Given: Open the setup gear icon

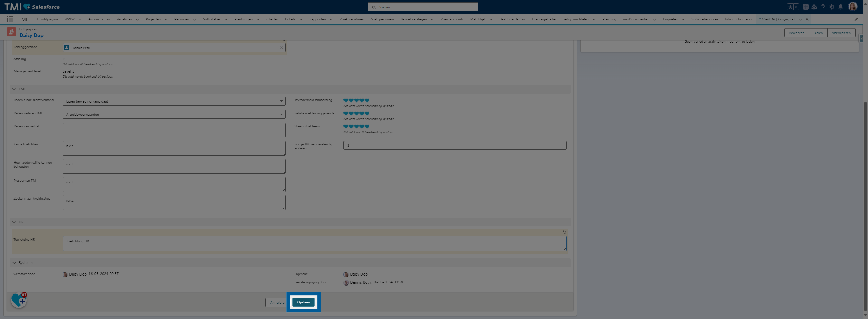Looking at the screenshot, I should coord(831,7).
